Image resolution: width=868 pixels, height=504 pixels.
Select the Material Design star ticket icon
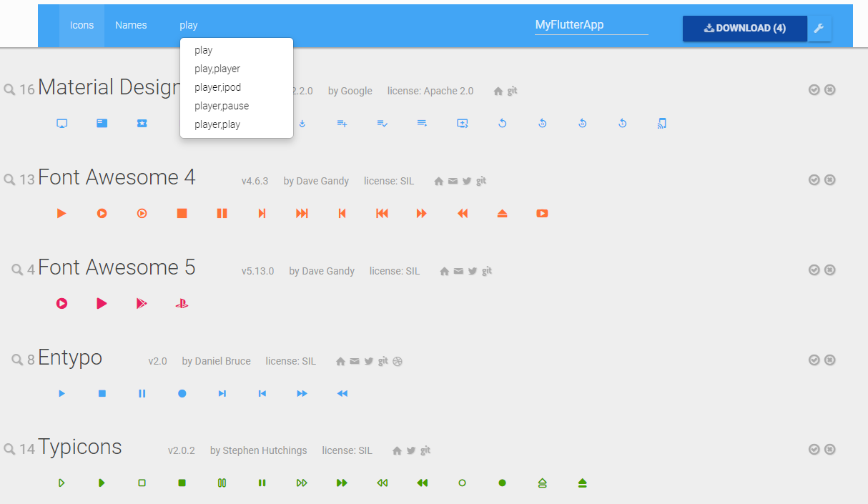[142, 123]
